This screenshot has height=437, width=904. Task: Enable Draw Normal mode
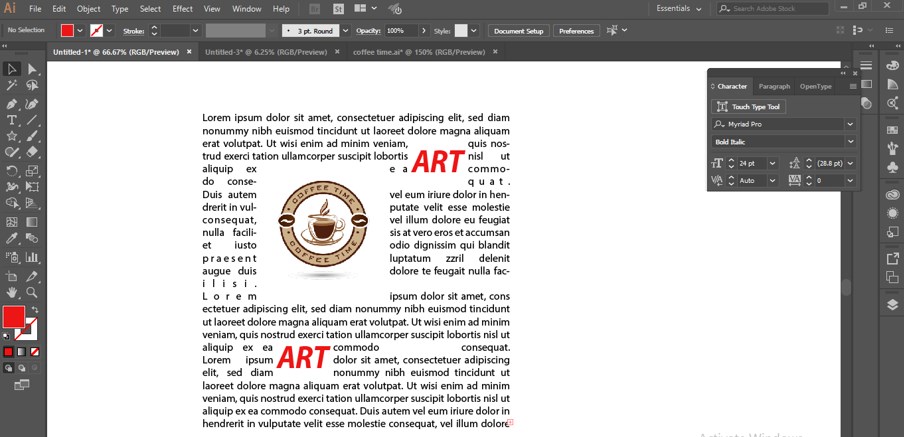(x=8, y=368)
